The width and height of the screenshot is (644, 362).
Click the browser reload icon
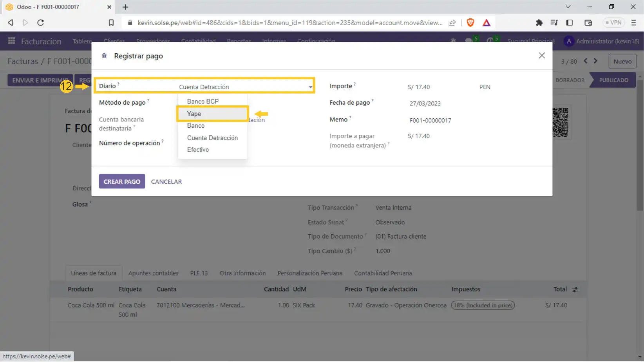pyautogui.click(x=40, y=23)
